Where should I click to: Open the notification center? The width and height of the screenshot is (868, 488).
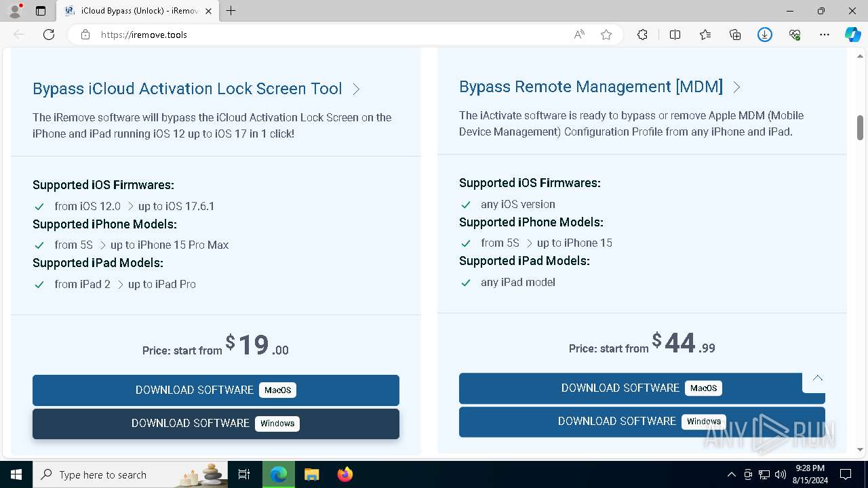pyautogui.click(x=846, y=474)
